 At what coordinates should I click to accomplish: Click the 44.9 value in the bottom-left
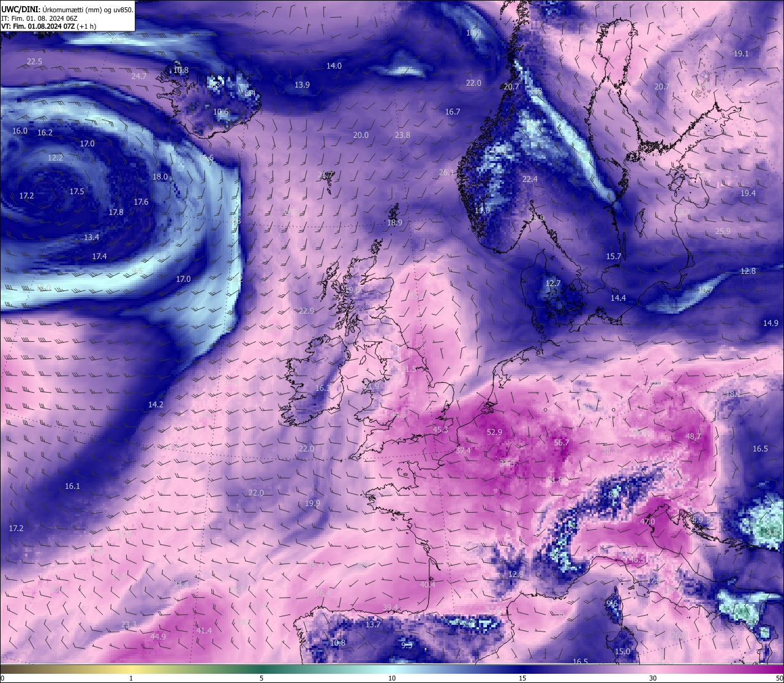click(x=158, y=637)
